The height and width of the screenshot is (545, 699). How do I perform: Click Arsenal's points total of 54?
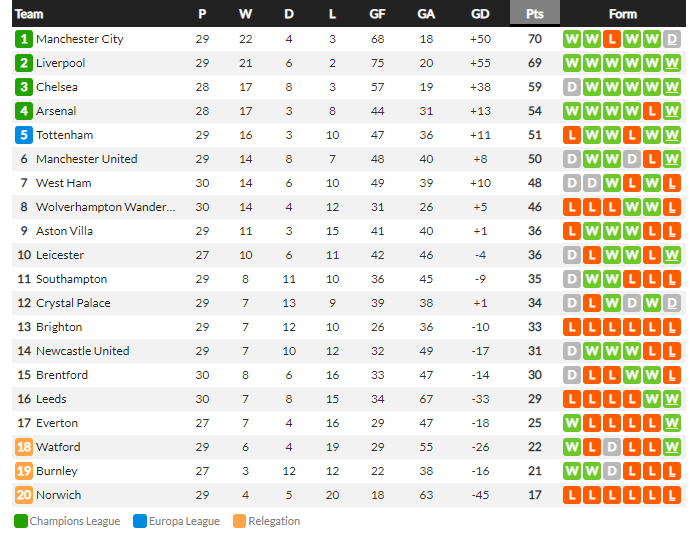click(x=535, y=111)
